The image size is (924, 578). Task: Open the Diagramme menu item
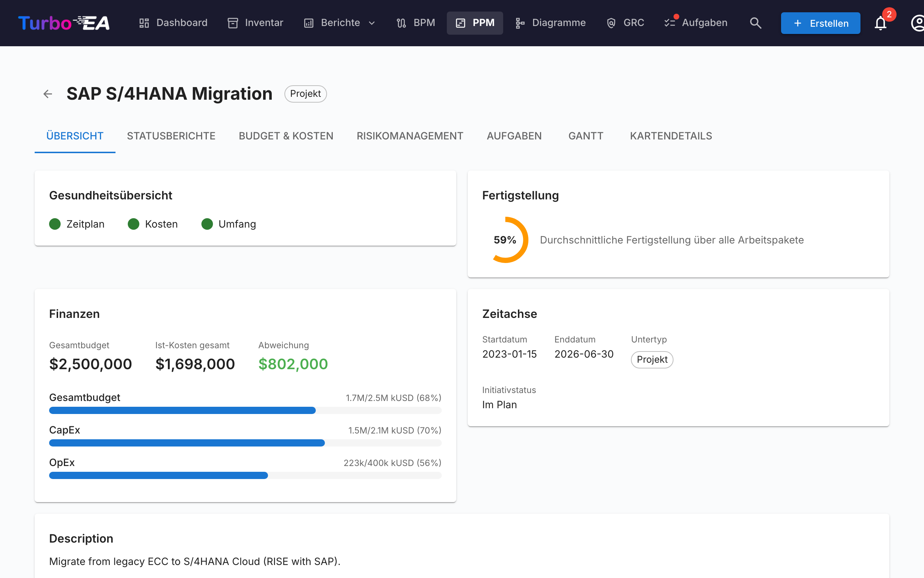tap(550, 23)
